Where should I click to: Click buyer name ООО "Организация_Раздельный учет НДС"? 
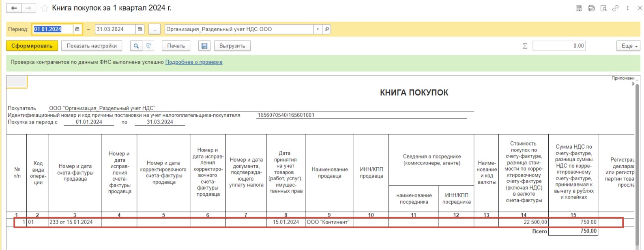click(x=102, y=108)
